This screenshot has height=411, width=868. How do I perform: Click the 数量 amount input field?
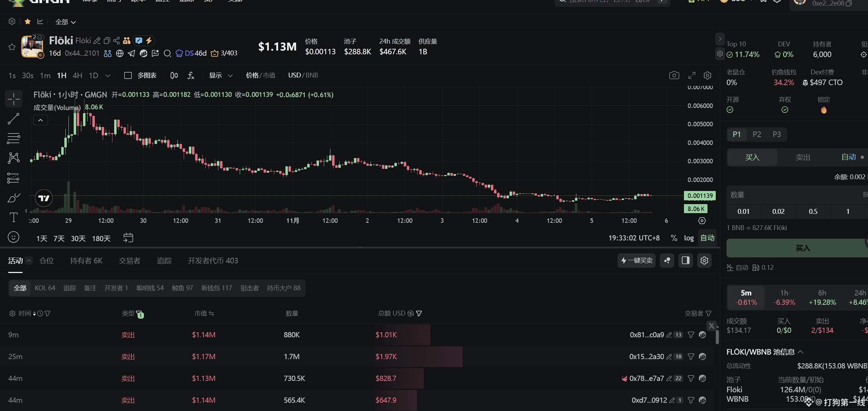pos(796,195)
